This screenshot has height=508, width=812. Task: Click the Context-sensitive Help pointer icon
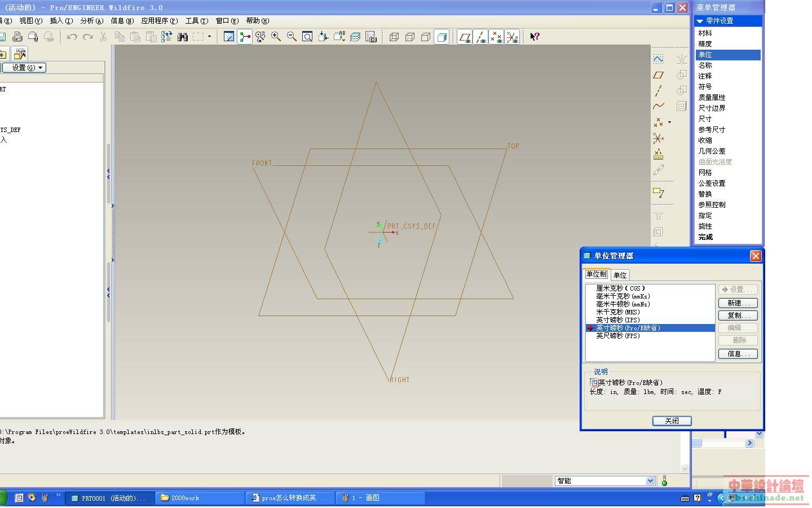pyautogui.click(x=535, y=37)
